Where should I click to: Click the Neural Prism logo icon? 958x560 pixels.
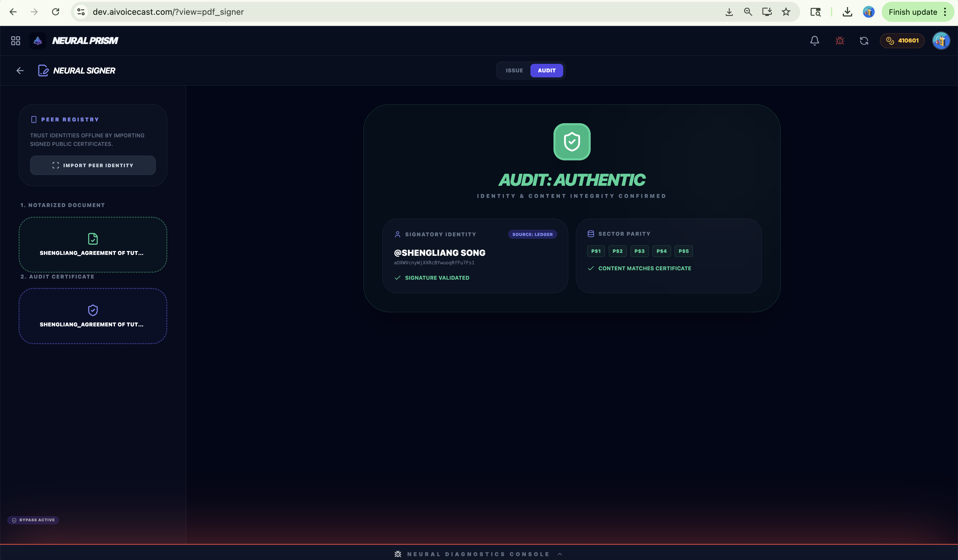click(x=38, y=41)
